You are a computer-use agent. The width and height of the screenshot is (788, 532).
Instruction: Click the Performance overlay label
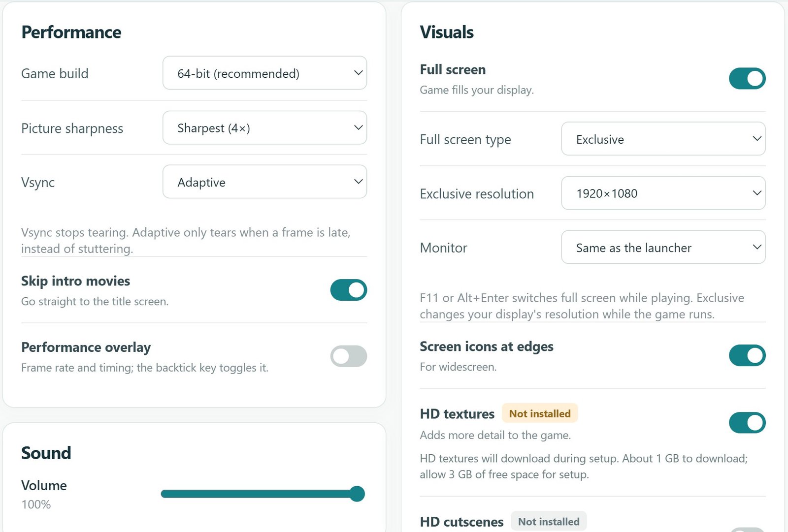click(86, 347)
